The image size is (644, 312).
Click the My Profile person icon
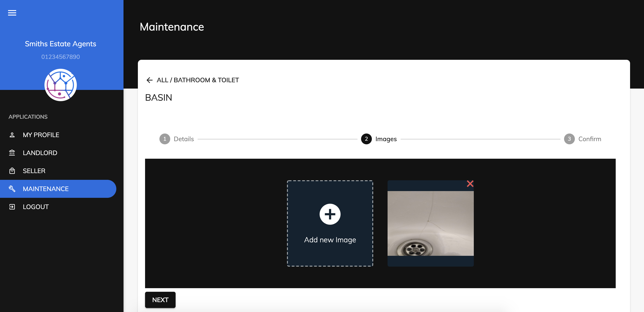pos(12,135)
